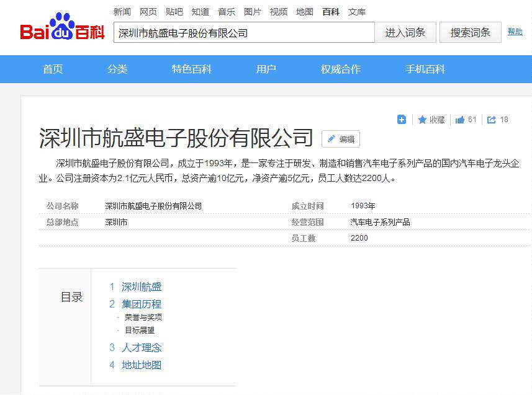Click the Baidu Baike logo
The height and width of the screenshot is (395, 532).
point(63,27)
